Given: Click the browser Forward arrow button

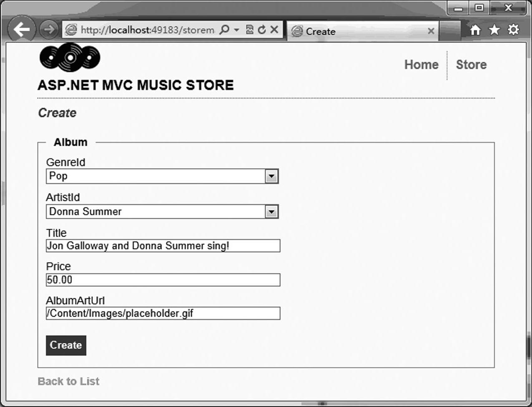Looking at the screenshot, I should point(49,30).
